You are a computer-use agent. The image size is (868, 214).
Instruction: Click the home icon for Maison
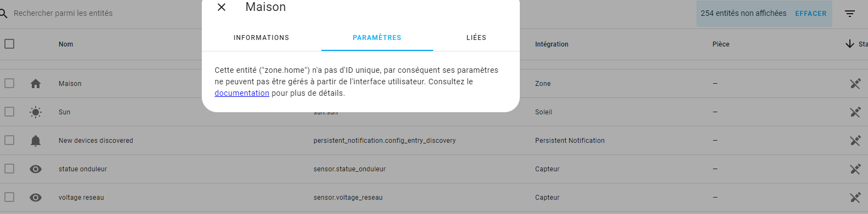(x=36, y=84)
